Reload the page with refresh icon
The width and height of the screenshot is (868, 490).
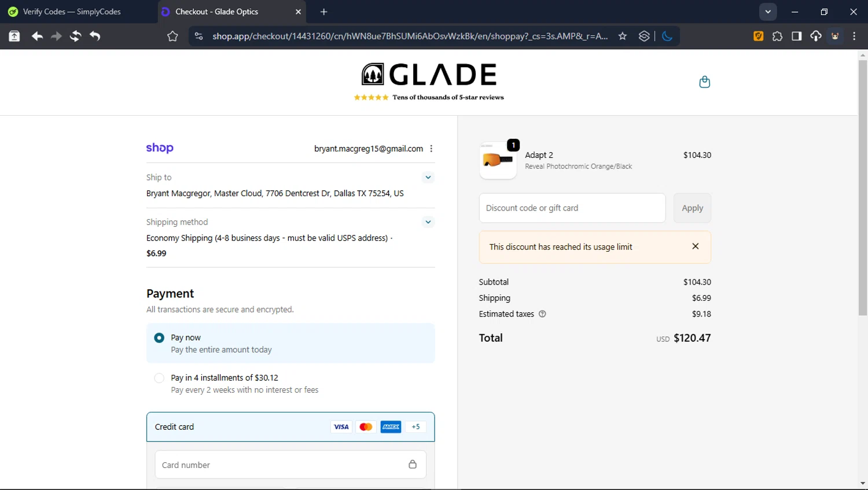click(75, 36)
